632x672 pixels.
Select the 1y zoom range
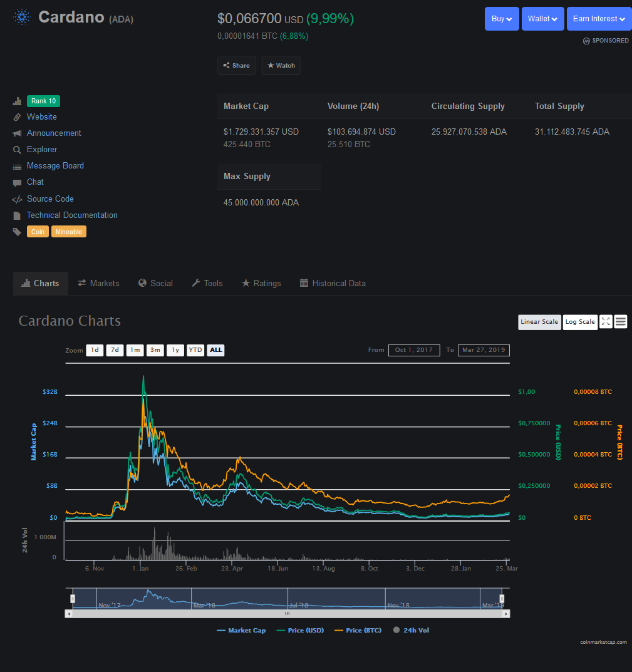pyautogui.click(x=175, y=350)
